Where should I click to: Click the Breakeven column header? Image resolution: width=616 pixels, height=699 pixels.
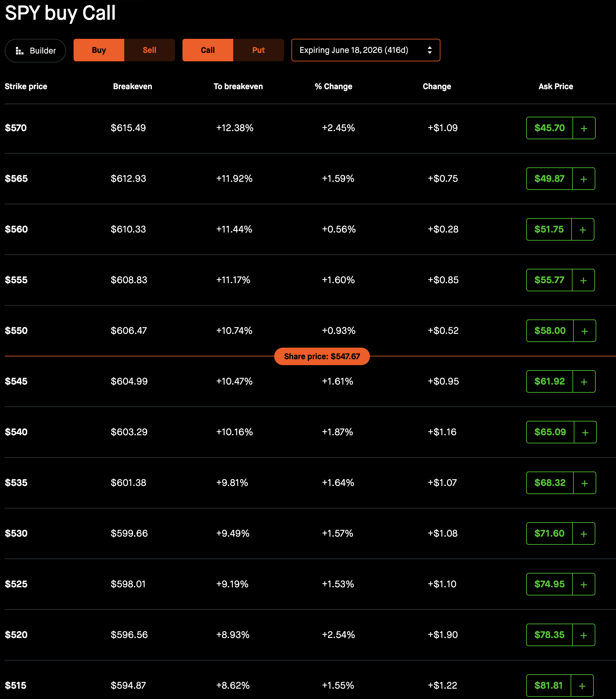pyautogui.click(x=133, y=87)
